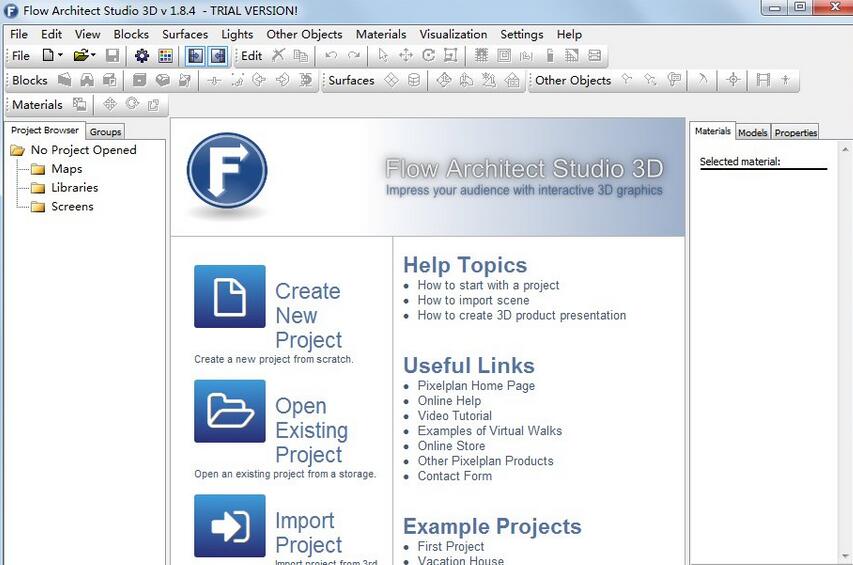
Task: Select the Project Browser tab
Action: click(45, 130)
